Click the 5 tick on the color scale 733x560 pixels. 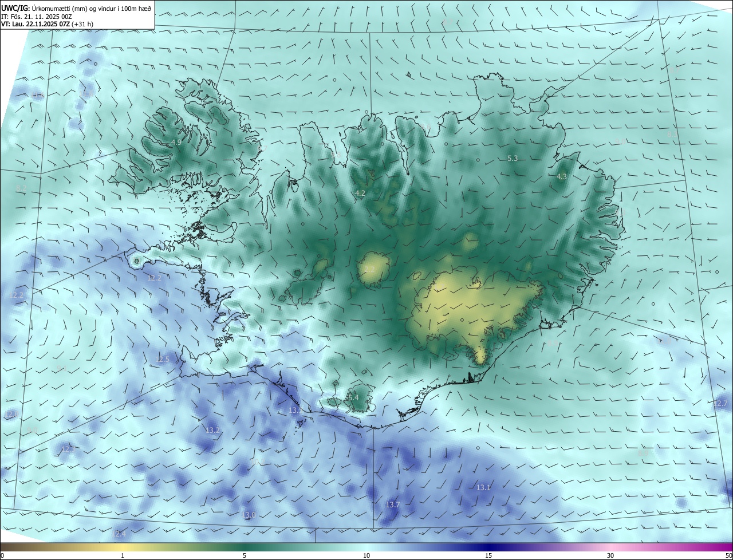245,555
